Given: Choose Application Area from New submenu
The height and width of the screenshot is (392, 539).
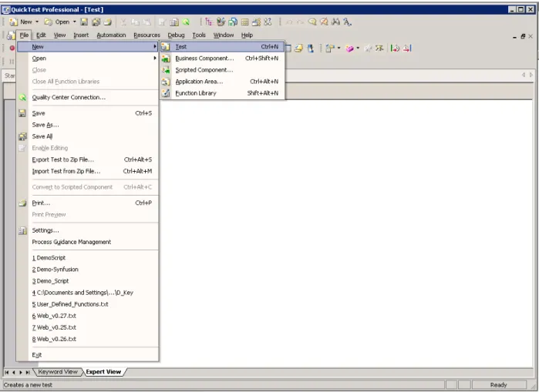Looking at the screenshot, I should pyautogui.click(x=222, y=82).
